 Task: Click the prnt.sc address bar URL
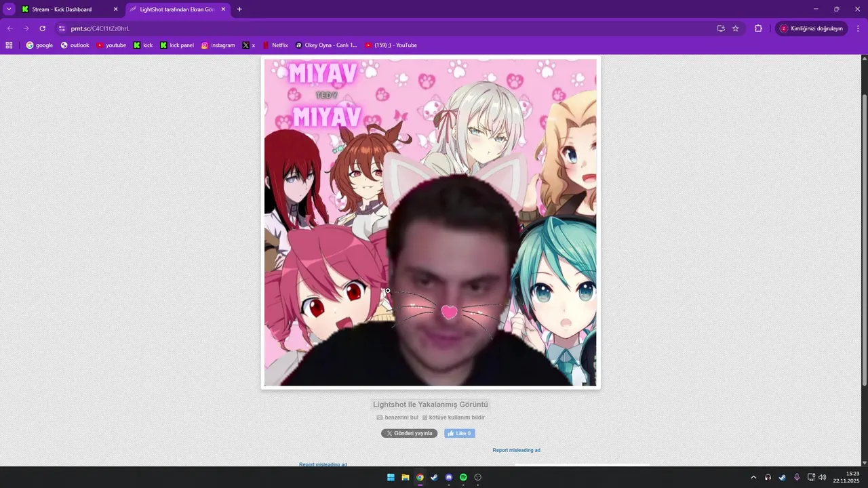click(100, 28)
